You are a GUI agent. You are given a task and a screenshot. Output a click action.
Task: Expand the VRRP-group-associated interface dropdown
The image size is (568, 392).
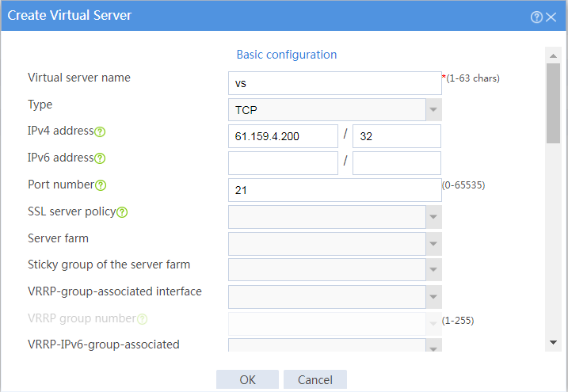point(335,297)
